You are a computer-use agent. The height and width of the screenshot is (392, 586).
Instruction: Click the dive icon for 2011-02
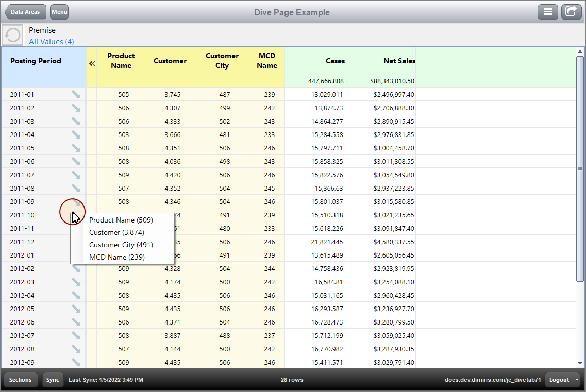point(76,108)
